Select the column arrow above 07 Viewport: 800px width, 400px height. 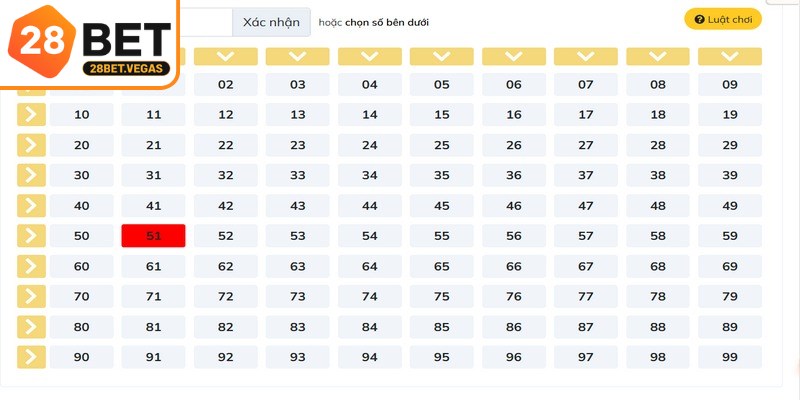pyautogui.click(x=586, y=57)
